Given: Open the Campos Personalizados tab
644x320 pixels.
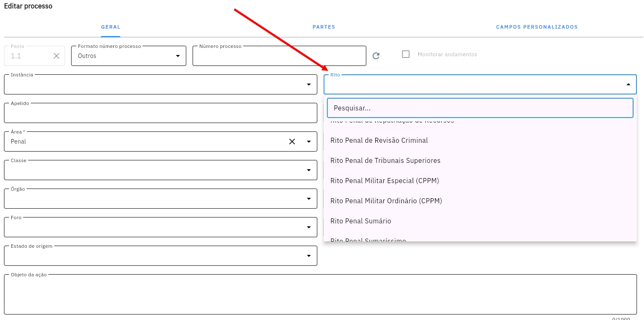Looking at the screenshot, I should [x=537, y=27].
